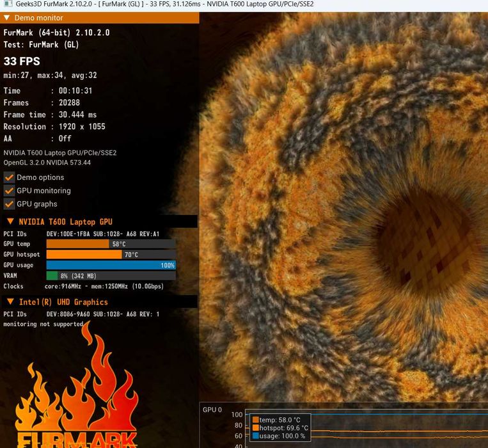The height and width of the screenshot is (448, 488).
Task: Click the Demo monitor header title
Action: (38, 18)
